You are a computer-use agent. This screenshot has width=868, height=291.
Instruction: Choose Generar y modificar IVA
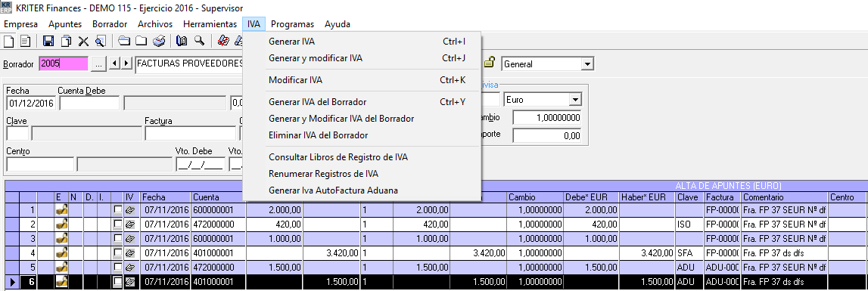pos(362,58)
